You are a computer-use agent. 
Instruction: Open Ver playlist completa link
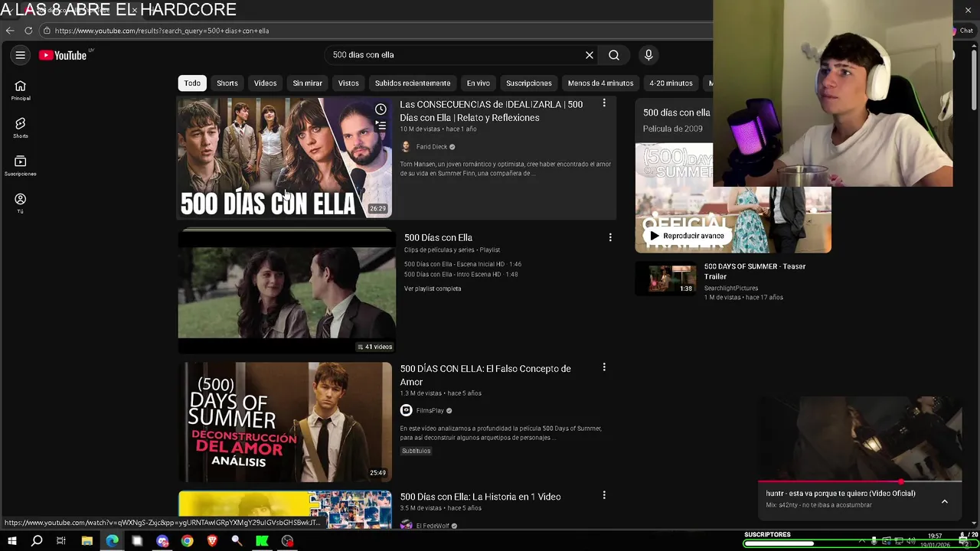433,289
